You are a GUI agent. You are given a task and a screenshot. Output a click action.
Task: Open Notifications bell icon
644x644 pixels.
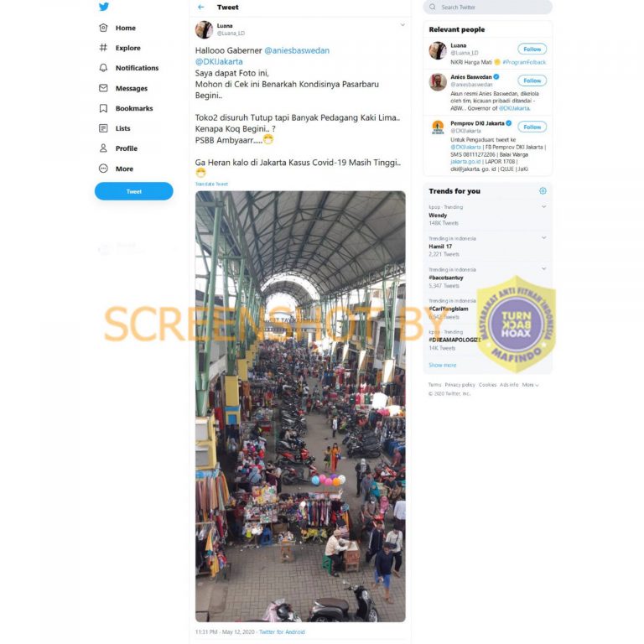(x=103, y=68)
